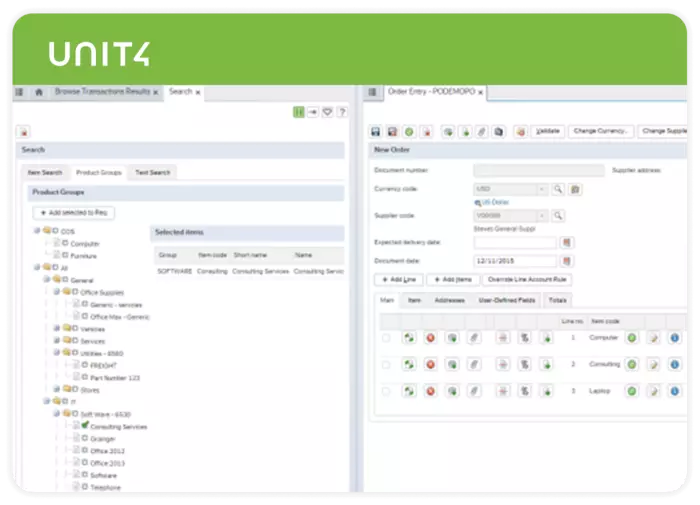
Task: Expand the Stores tree node
Action: (x=56, y=389)
